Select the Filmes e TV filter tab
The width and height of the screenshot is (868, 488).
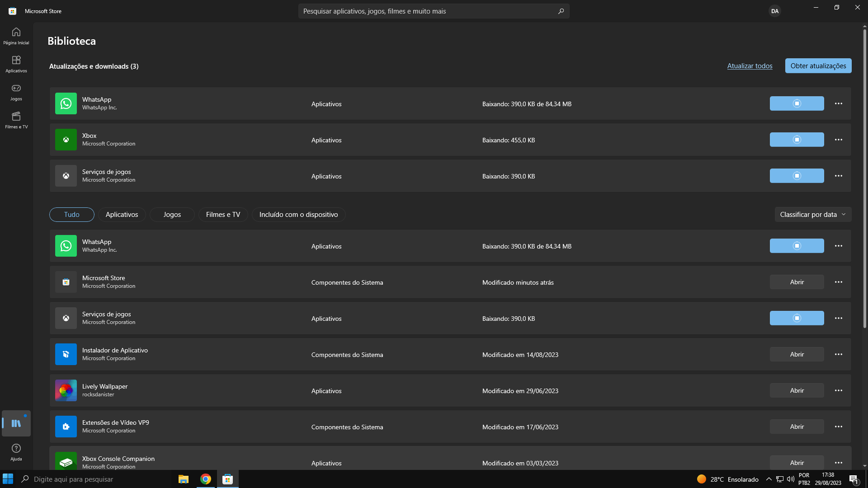tap(223, 215)
